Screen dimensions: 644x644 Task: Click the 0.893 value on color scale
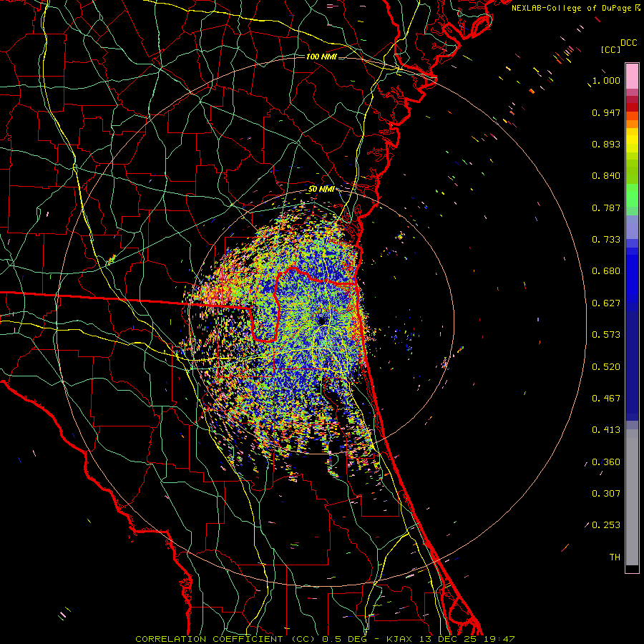coord(606,144)
